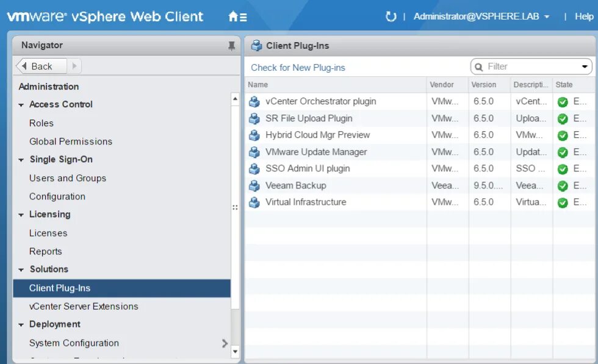Select the Veeam Backup row name

[x=295, y=185]
